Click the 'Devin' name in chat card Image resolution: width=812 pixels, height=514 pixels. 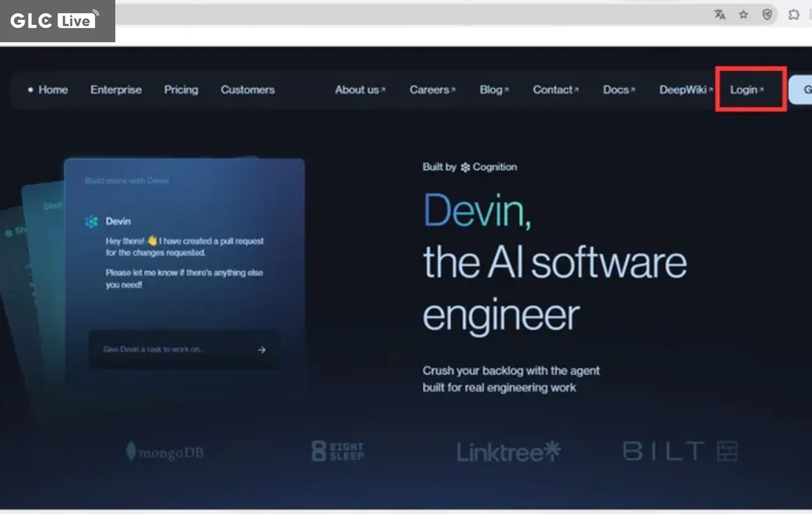[118, 221]
